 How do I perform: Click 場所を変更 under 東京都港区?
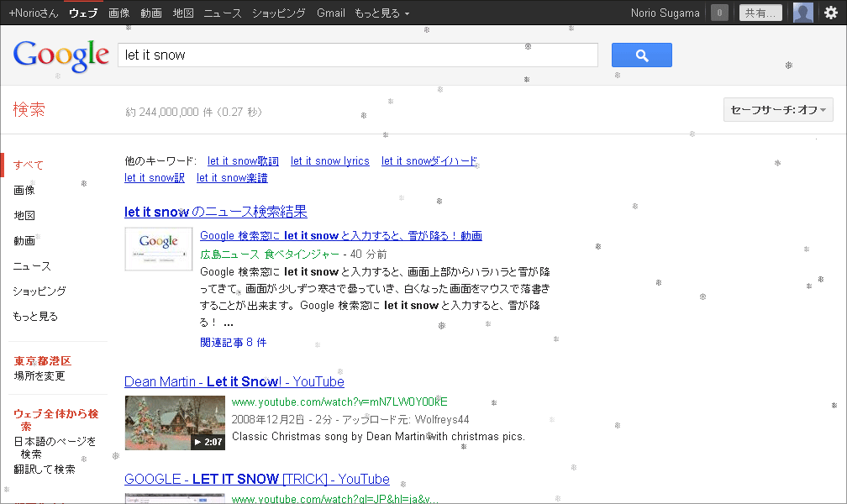pyautogui.click(x=39, y=375)
